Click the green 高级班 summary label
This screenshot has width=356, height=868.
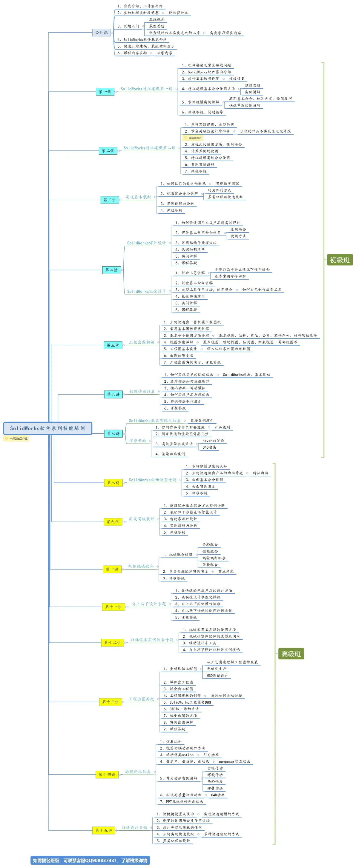(291, 654)
